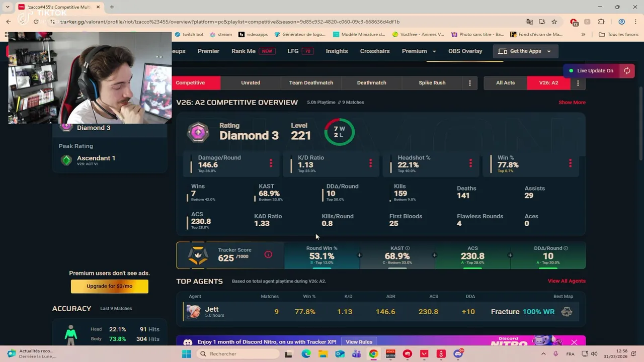Open more acts three-dot menu
The width and height of the screenshot is (644, 362).
pos(578,83)
